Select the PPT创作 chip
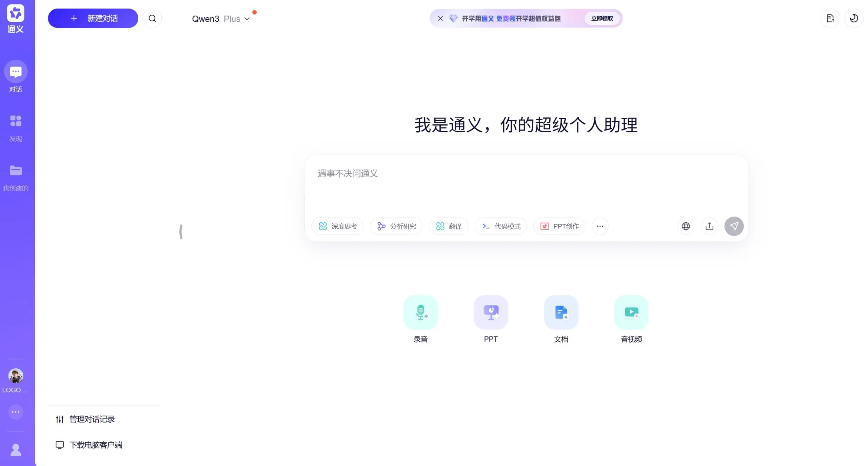This screenshot has height=466, width=868. point(559,226)
